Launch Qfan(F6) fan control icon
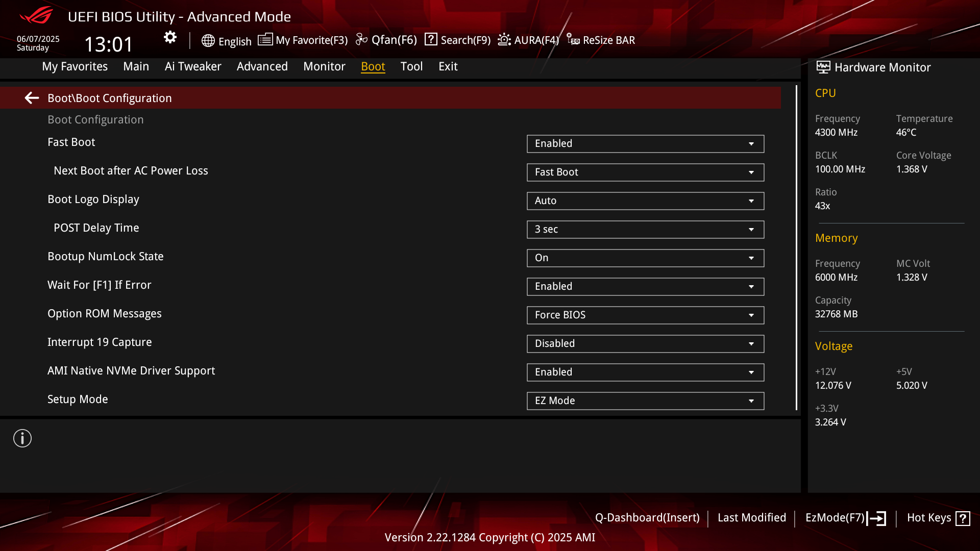Image resolution: width=980 pixels, height=551 pixels. [361, 40]
